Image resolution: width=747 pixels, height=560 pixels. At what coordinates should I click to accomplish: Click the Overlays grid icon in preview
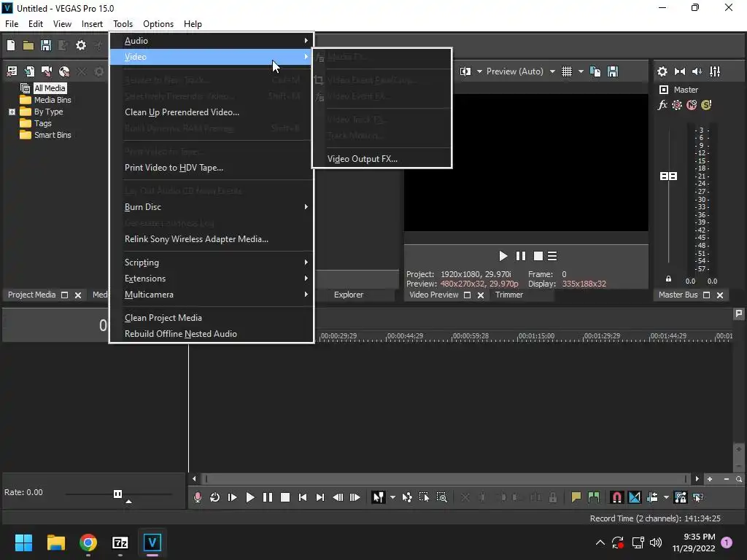pyautogui.click(x=566, y=71)
